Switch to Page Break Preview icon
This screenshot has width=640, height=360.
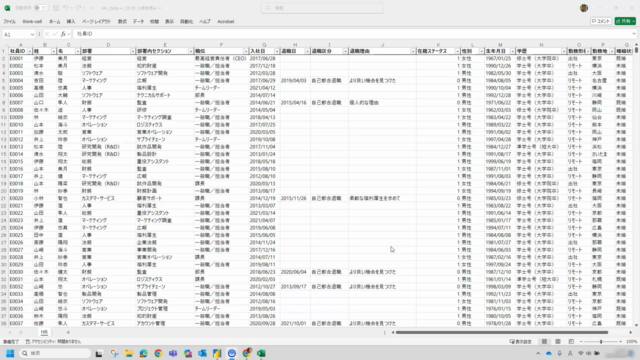571,342
